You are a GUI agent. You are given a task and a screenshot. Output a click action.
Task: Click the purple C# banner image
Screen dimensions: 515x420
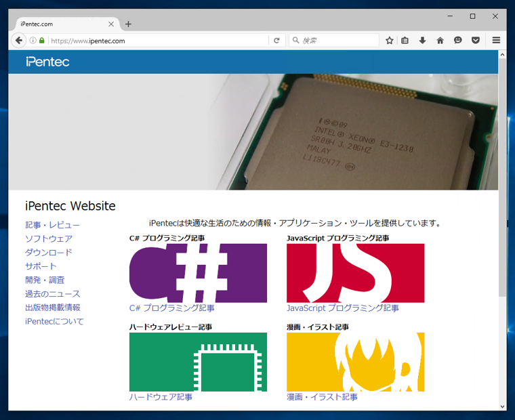pos(198,273)
